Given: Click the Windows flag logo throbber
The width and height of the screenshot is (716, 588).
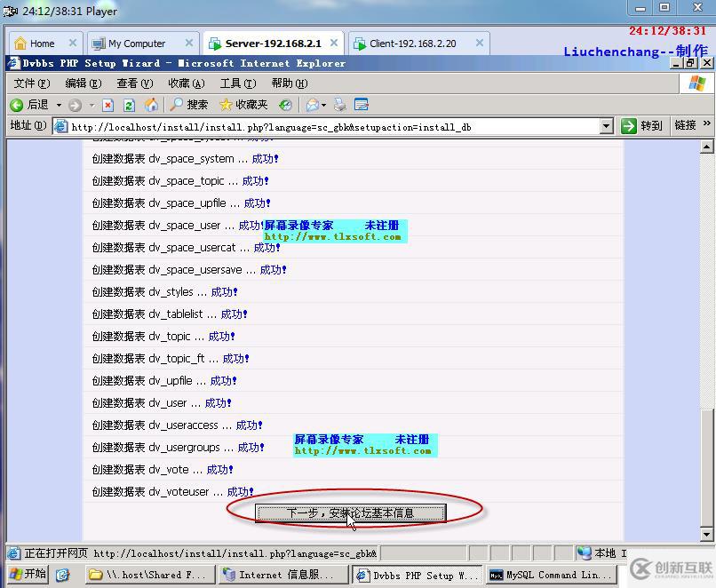Looking at the screenshot, I should pyautogui.click(x=696, y=83).
